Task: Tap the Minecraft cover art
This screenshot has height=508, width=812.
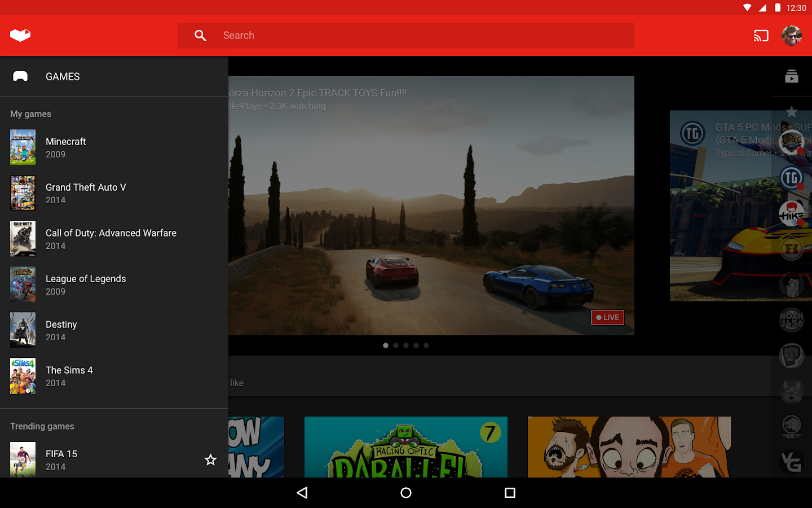Action: tap(23, 147)
